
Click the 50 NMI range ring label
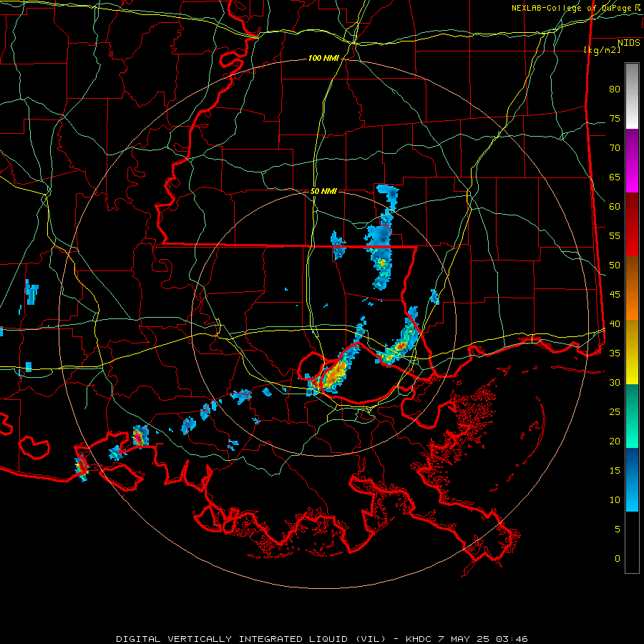coord(323,191)
